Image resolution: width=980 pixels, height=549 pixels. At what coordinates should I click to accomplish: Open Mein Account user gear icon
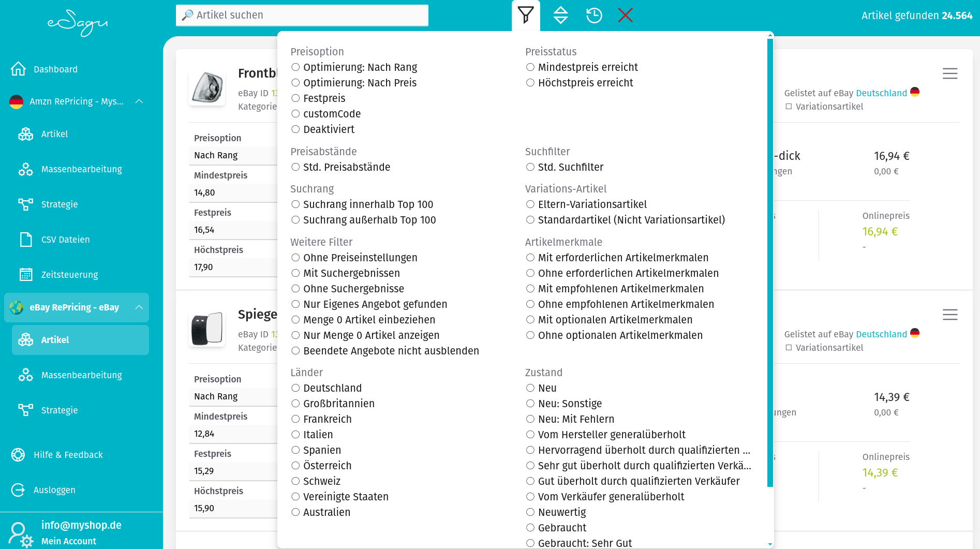[x=21, y=535]
